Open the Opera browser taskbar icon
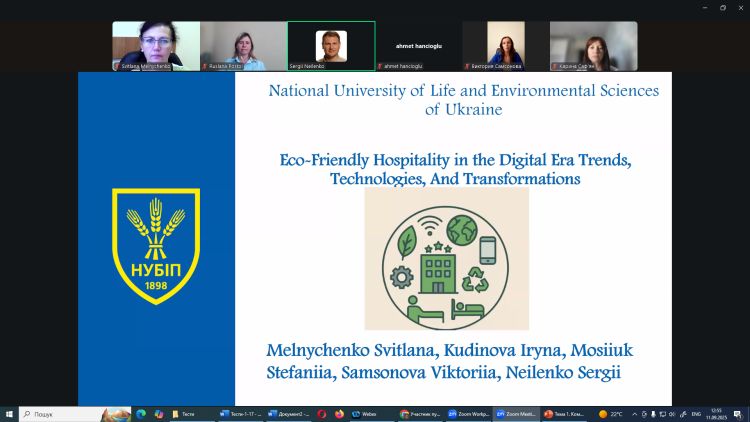The image size is (750, 422). (322, 414)
